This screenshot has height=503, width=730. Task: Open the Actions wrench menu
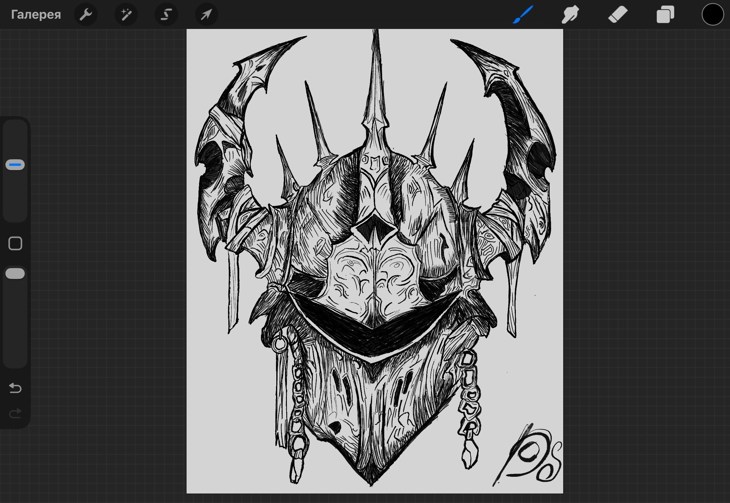86,14
